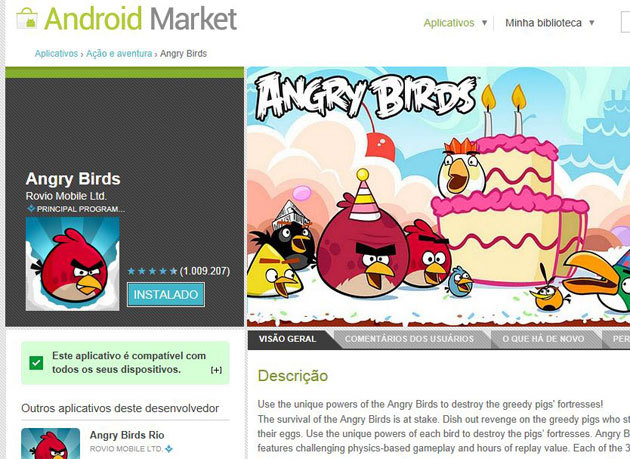Switch to the Visão Geral tab
Viewport: 630px width, 459px height.
288,339
